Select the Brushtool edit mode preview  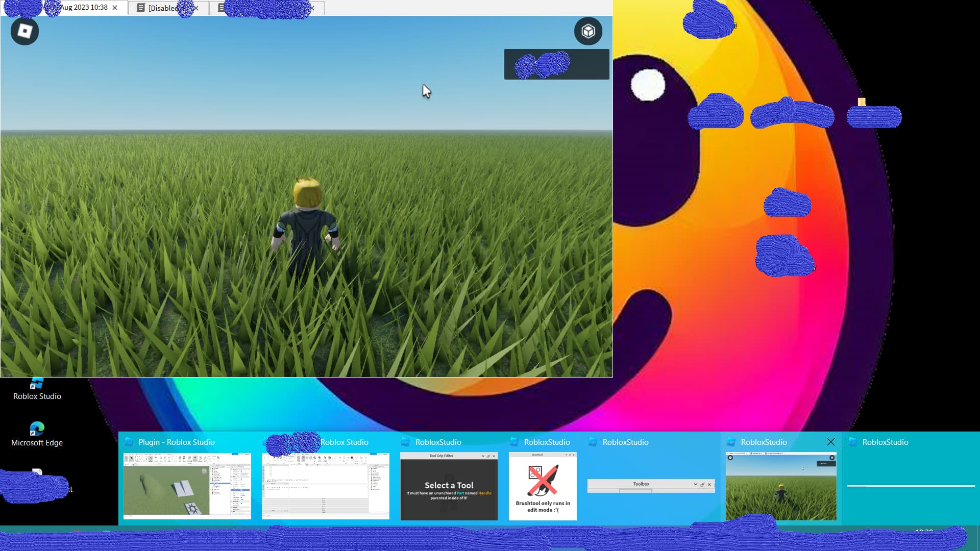point(543,485)
